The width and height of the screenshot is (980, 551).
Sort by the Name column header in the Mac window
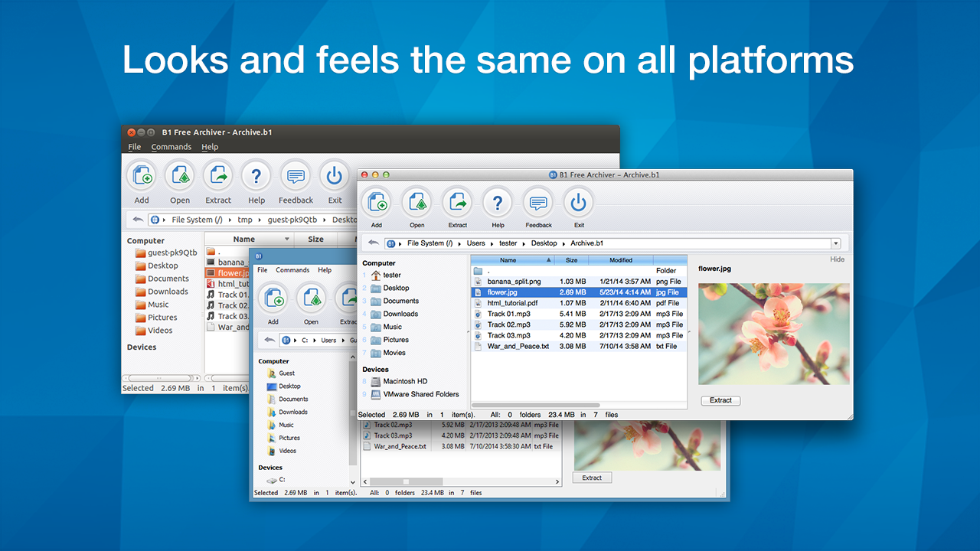point(508,260)
